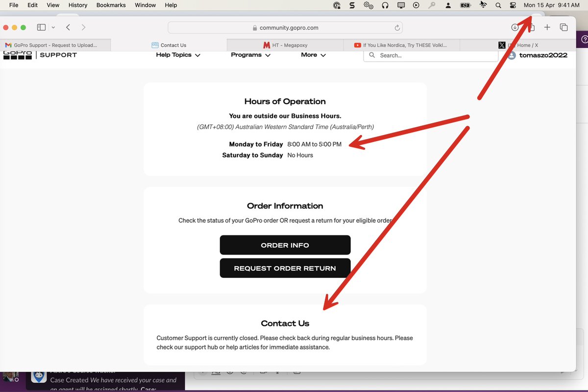Click the S-shaped icon in the menu bar
This screenshot has height=392, width=588.
[352, 5]
